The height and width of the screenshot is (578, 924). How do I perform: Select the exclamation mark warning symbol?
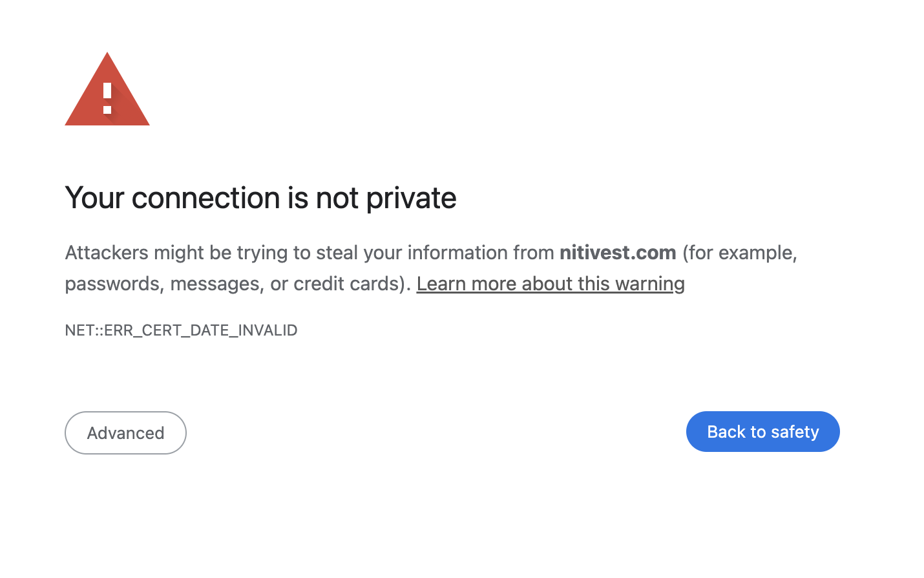click(107, 97)
